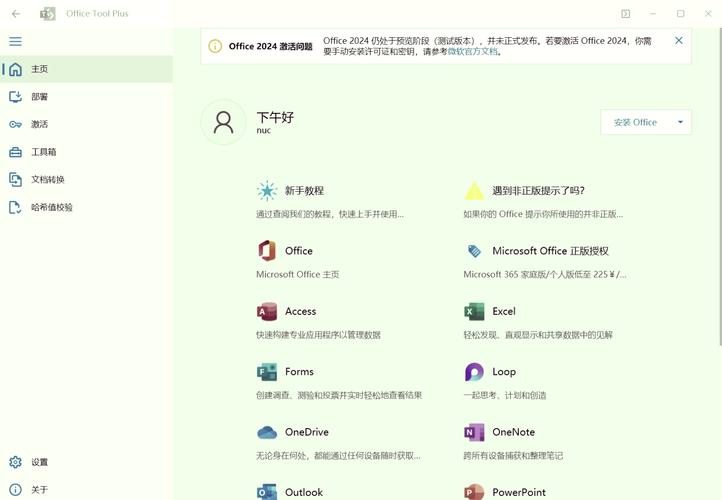Image resolution: width=722 pixels, height=500 pixels.
Task: Open the PowerPoint title link
Action: coord(518,492)
